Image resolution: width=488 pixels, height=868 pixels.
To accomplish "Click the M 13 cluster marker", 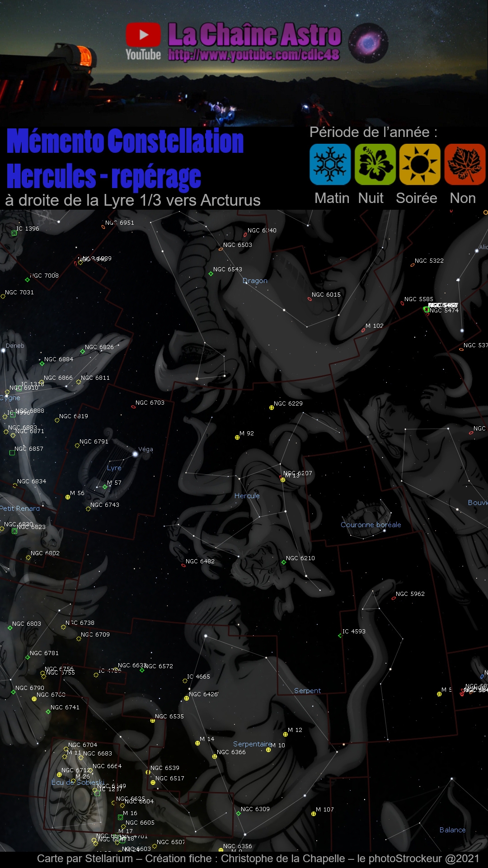I will tap(283, 480).
